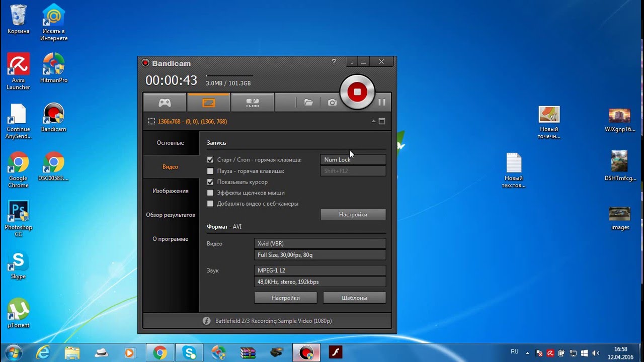The width and height of the screenshot is (644, 362).
Task: Click the Xvid (VBR) video codec field
Action: pyautogui.click(x=320, y=244)
